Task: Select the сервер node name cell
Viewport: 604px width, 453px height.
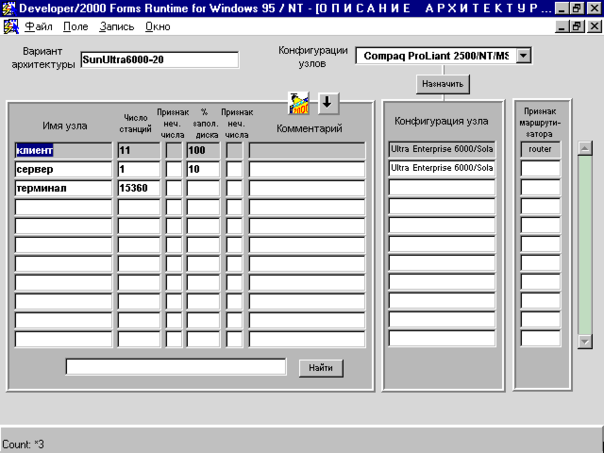Action: click(64, 169)
